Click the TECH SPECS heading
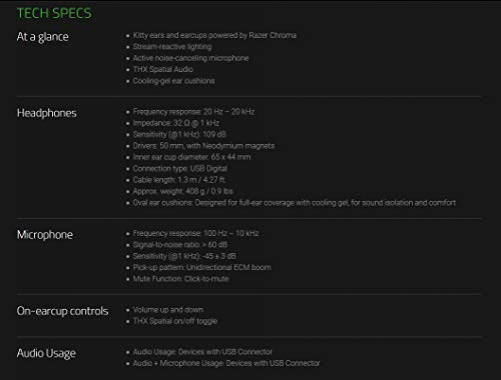Image resolution: width=501 pixels, height=380 pixels. [54, 13]
